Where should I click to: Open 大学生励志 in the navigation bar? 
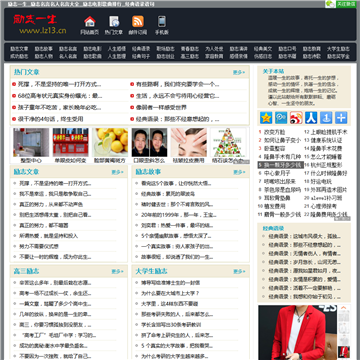[x=338, y=49]
